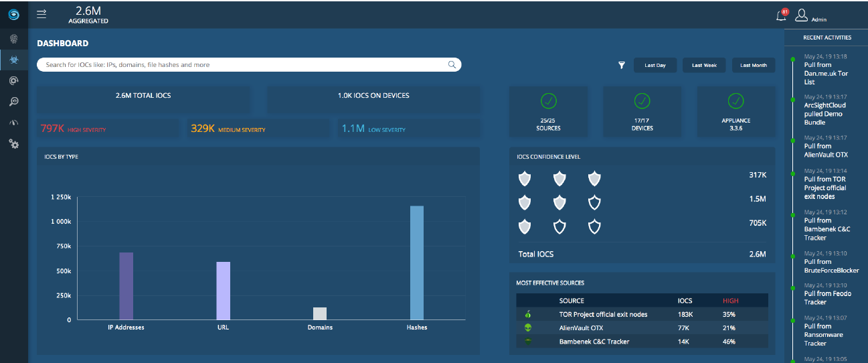Click the red 81 notification badge
The height and width of the screenshot is (363, 868).
[x=785, y=11]
